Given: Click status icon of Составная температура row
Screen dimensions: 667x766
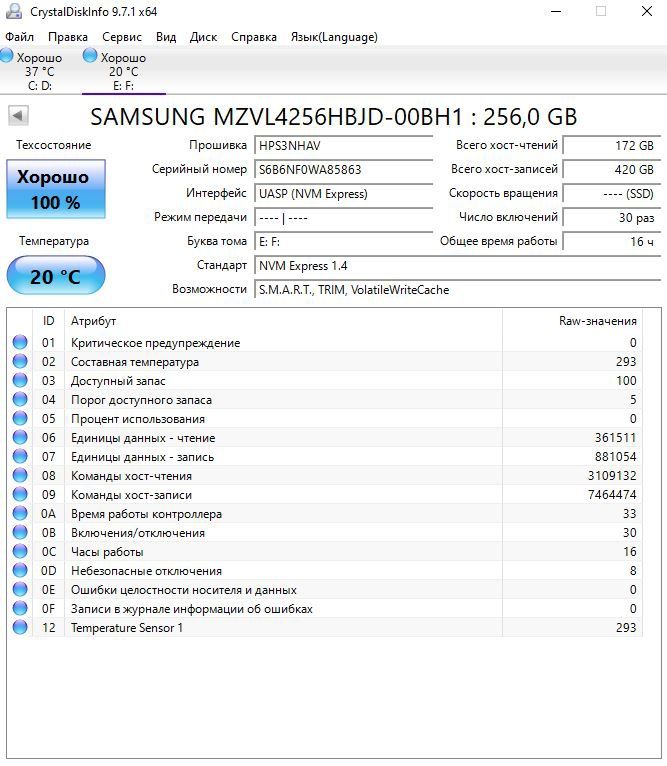Looking at the screenshot, I should (x=20, y=361).
